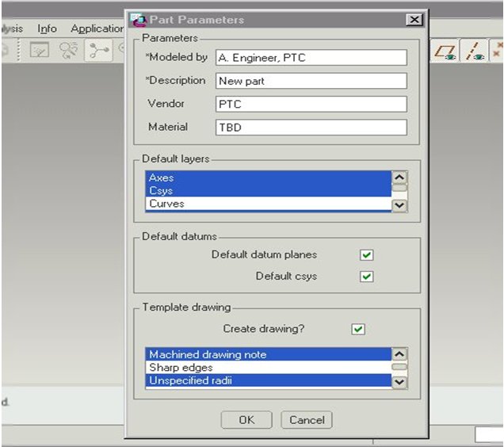Viewport: 504px width, 447px height.
Task: Select Sharp edges list item
Action: 269,367
